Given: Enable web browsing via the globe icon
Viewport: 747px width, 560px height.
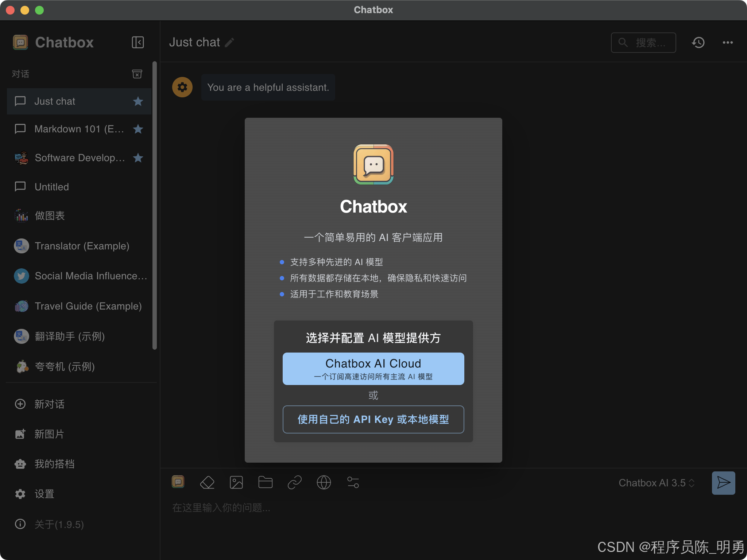Looking at the screenshot, I should point(324,482).
